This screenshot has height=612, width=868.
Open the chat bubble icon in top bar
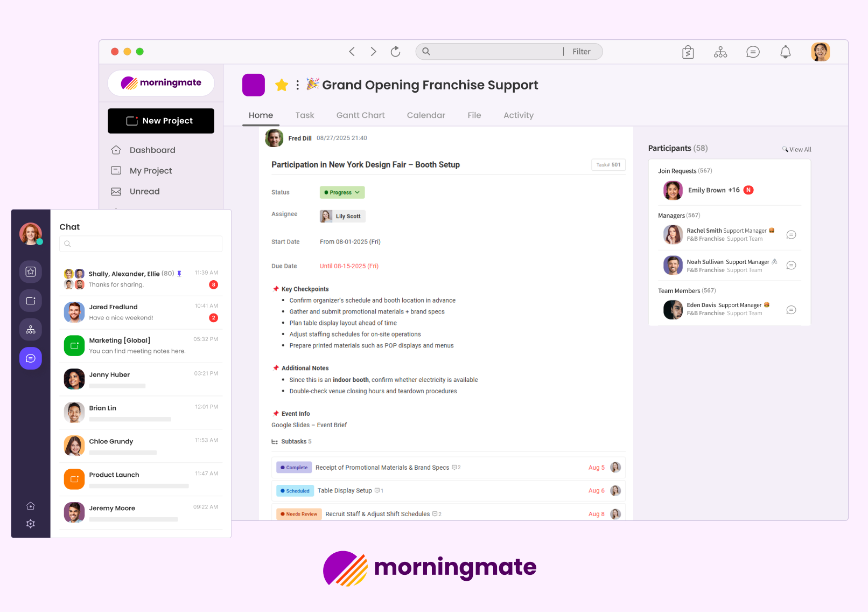point(752,52)
